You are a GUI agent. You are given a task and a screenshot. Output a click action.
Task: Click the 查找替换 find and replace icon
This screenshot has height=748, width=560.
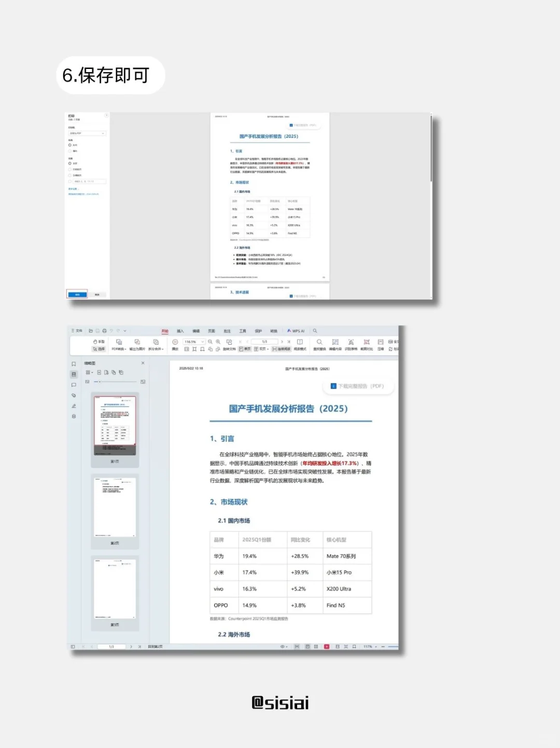[x=319, y=345]
